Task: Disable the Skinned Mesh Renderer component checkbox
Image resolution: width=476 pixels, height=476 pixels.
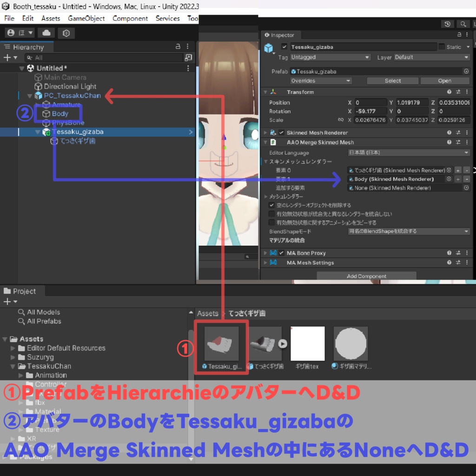Action: [x=281, y=132]
